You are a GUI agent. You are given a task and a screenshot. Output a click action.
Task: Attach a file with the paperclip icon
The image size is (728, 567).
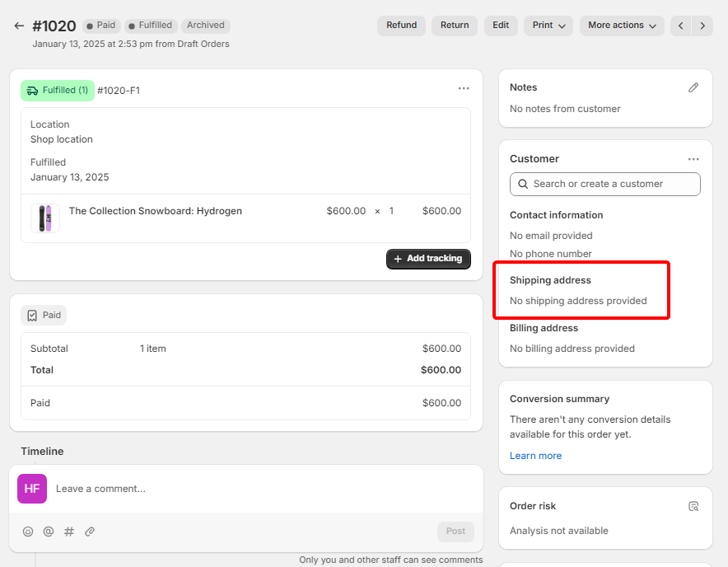pos(90,532)
